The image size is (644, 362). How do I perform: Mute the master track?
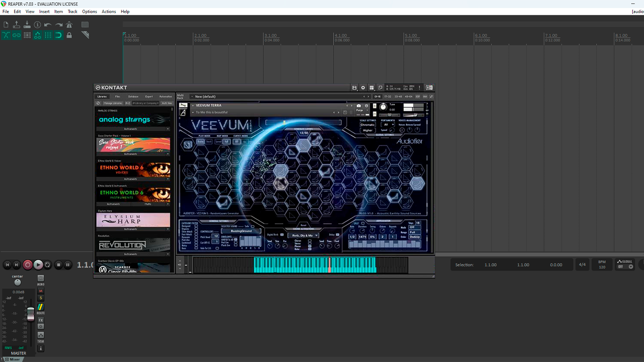click(x=41, y=291)
